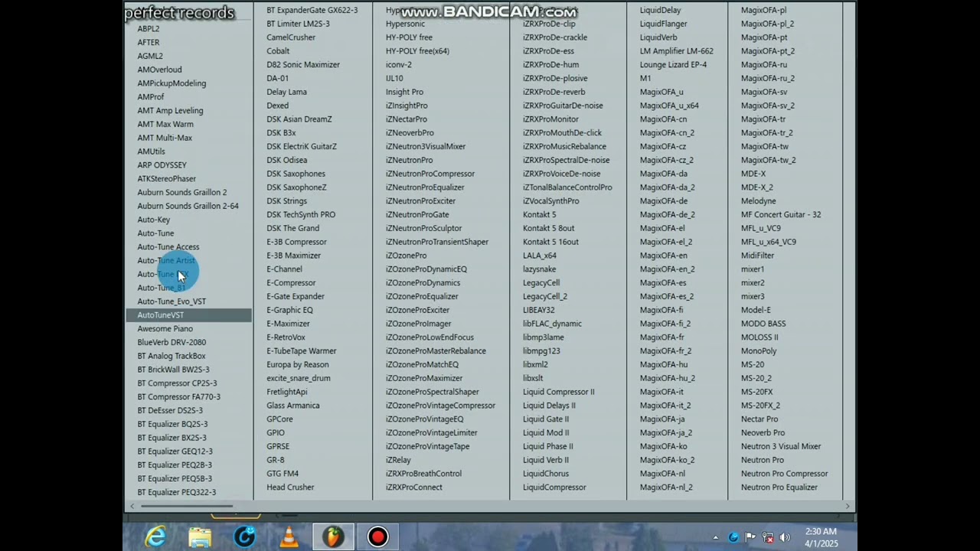Screen dimensions: 980x551
Task: Select CamelCrusher plugin
Action: point(291,37)
